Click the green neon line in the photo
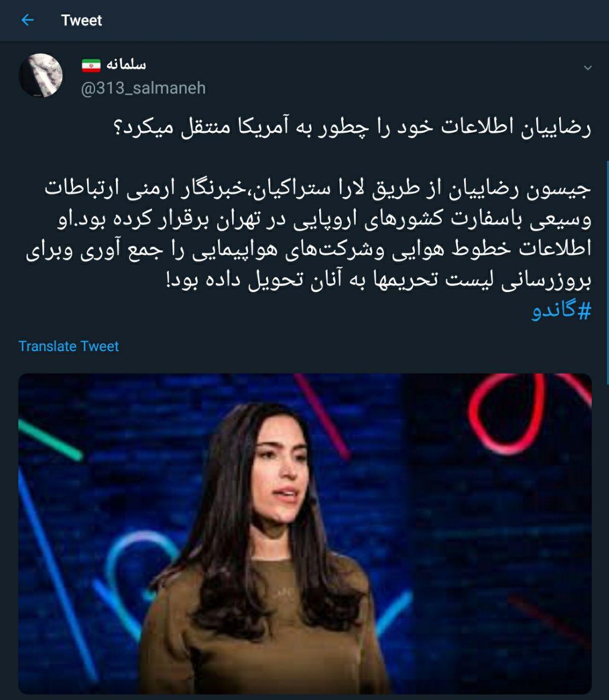The height and width of the screenshot is (700, 609). point(50,439)
